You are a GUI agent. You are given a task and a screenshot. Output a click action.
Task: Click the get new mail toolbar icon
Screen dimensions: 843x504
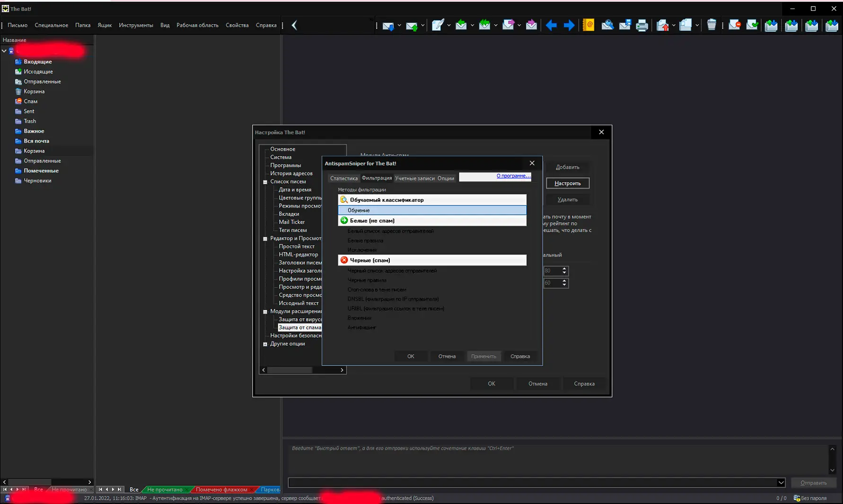point(388,26)
